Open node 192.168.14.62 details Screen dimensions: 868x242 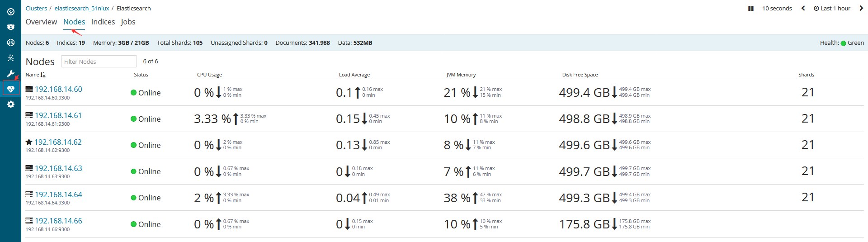click(x=58, y=142)
